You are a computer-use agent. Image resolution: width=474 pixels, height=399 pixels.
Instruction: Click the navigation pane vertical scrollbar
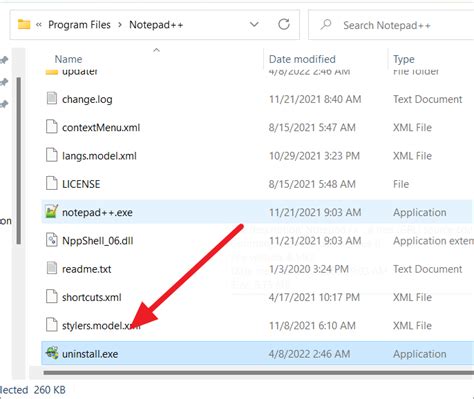point(19,162)
